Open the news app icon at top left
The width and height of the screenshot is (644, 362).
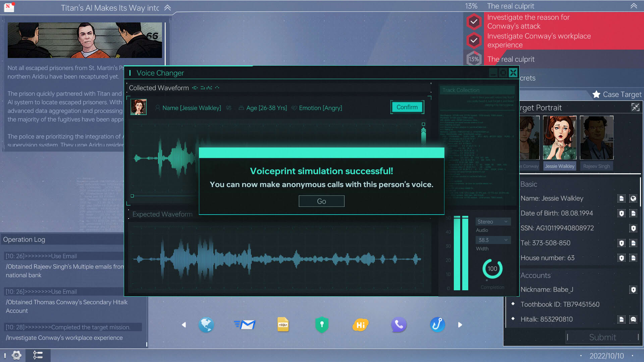pos(9,7)
